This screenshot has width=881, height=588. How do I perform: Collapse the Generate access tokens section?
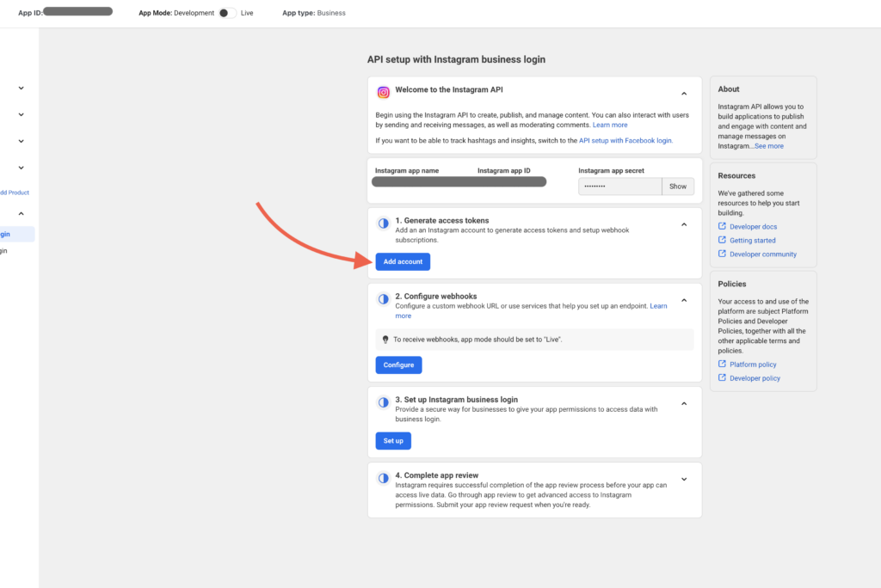[x=684, y=224]
